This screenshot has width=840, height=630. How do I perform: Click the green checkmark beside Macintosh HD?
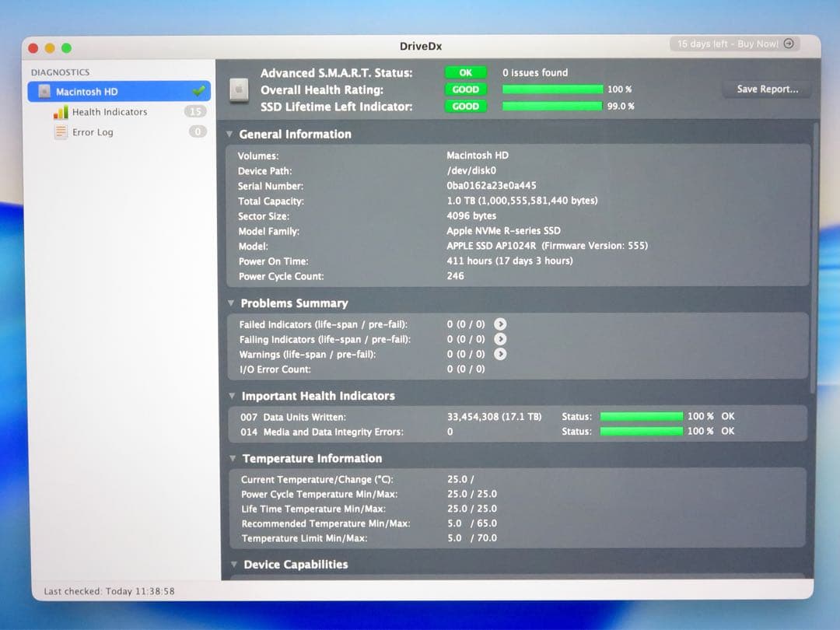(199, 91)
